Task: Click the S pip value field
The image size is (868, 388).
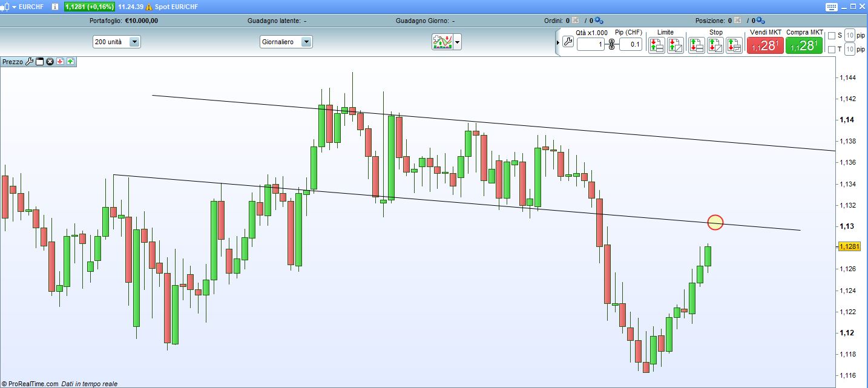Action: [849, 35]
